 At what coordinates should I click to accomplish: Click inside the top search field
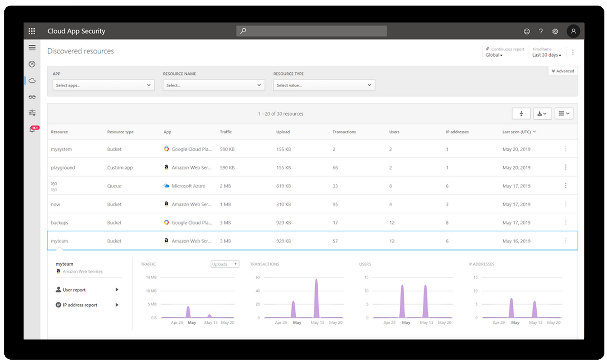(311, 31)
